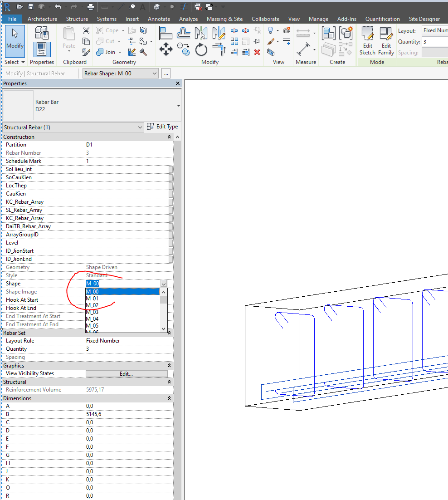Select the Rotate tool

pyautogui.click(x=201, y=49)
